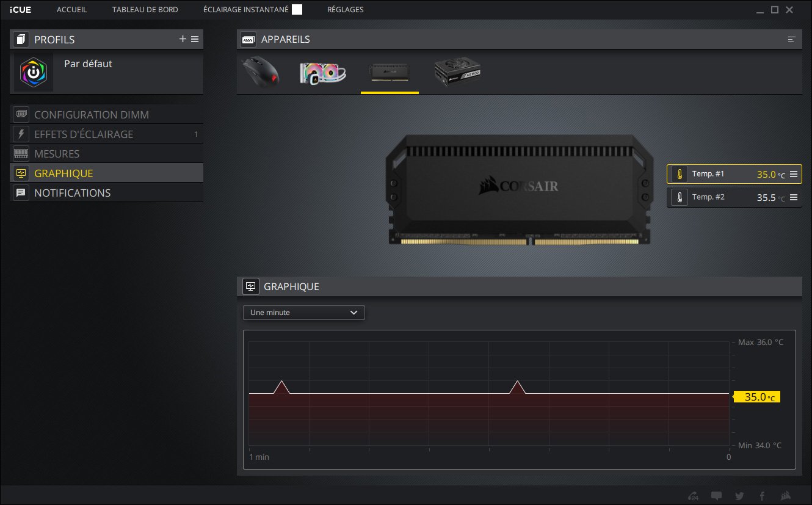The width and height of the screenshot is (812, 505).
Task: Click Éclairage instantané label
Action: 246,10
